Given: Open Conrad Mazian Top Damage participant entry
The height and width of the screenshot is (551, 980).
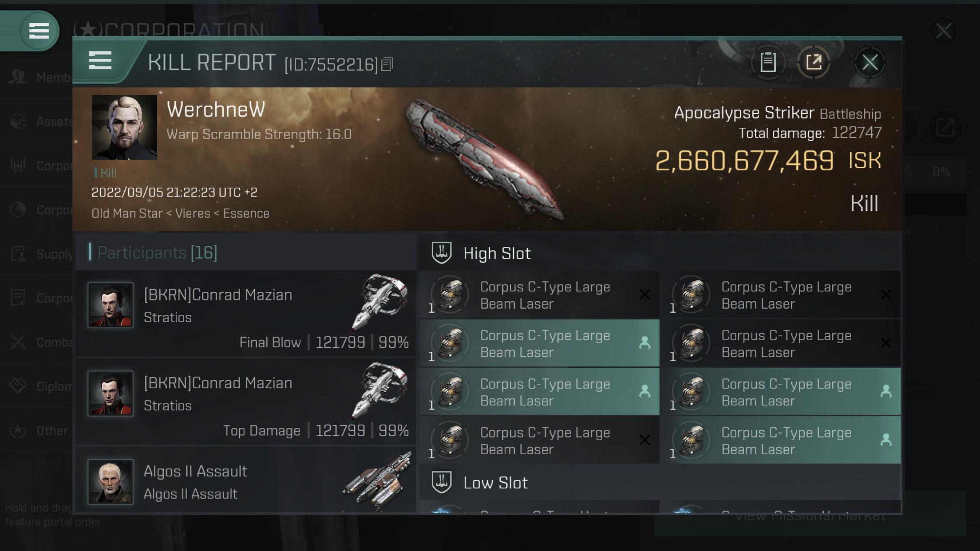Looking at the screenshot, I should tap(246, 402).
